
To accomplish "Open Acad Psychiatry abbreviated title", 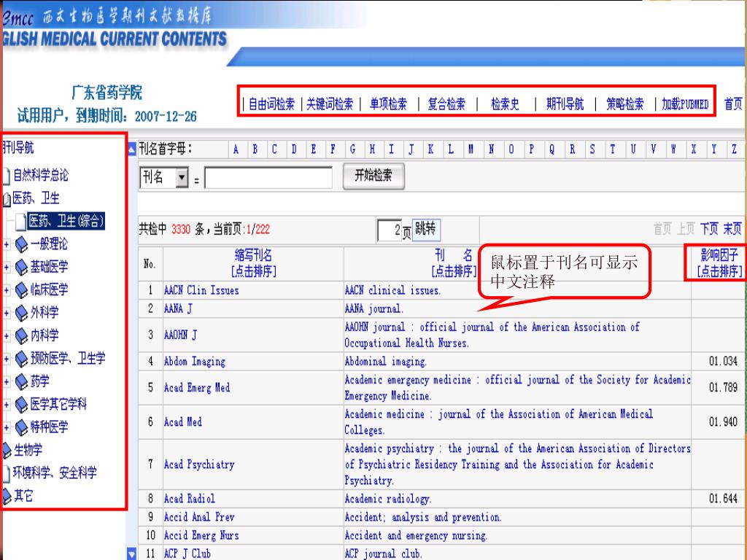I will [x=199, y=464].
